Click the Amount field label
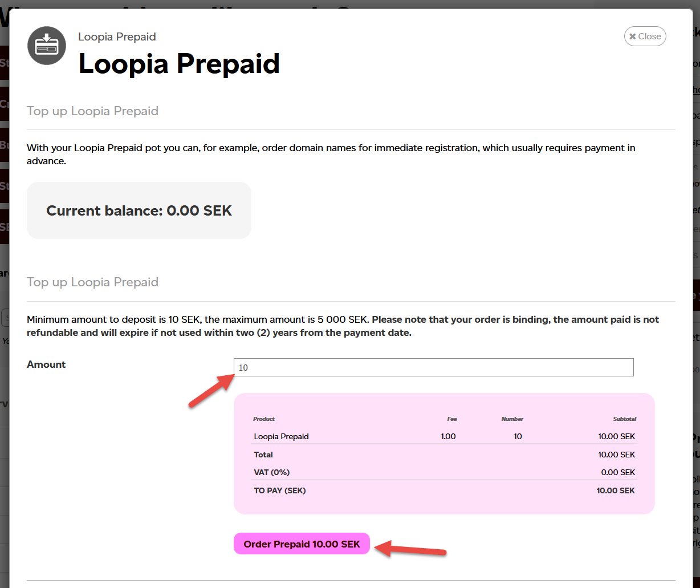The height and width of the screenshot is (588, 700). (x=46, y=364)
